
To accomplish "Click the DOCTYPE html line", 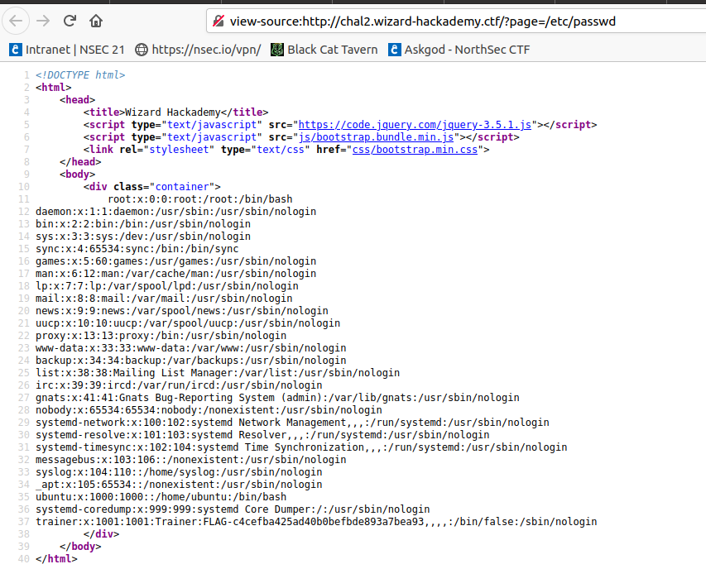I will (80, 74).
